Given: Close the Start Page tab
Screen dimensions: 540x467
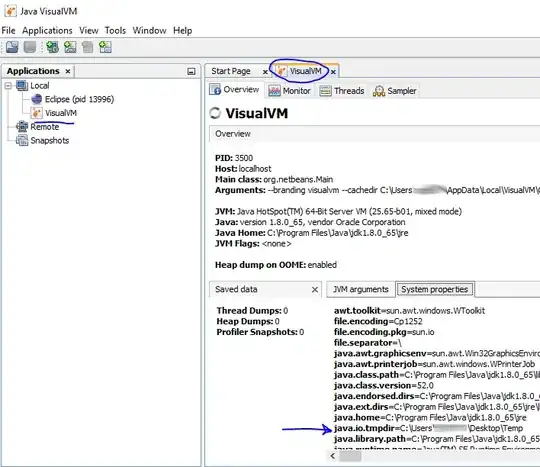Looking at the screenshot, I should [265, 72].
